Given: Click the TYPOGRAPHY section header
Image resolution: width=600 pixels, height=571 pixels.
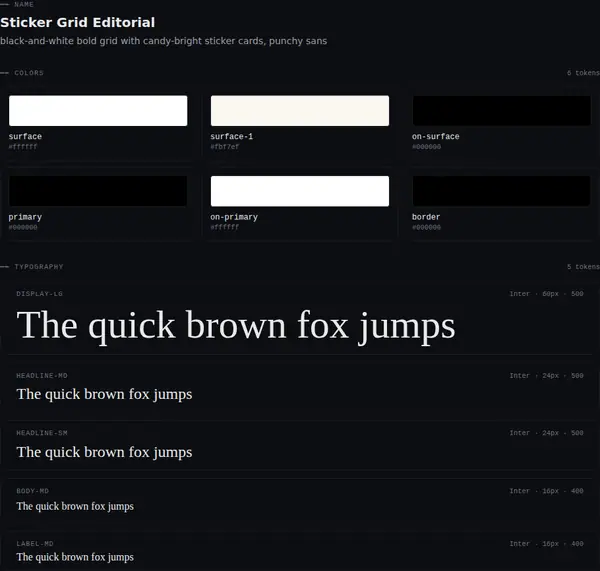Looking at the screenshot, I should coord(39,267).
